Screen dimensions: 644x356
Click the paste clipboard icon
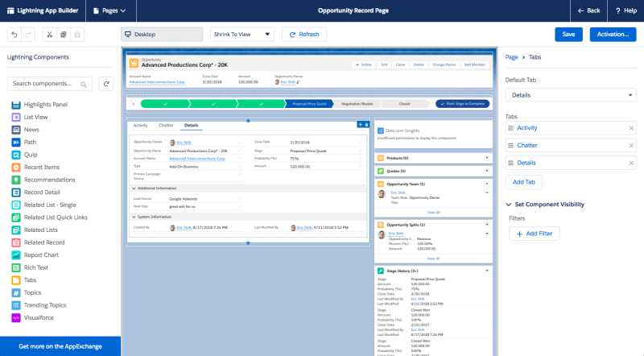tap(77, 35)
